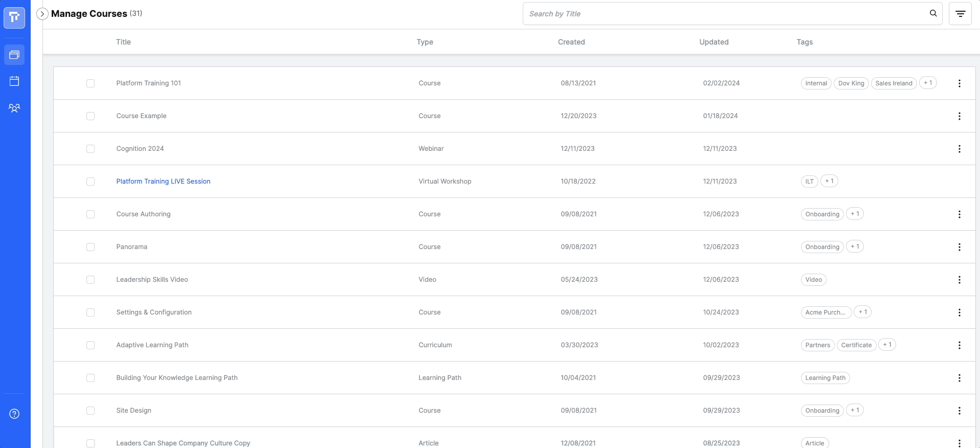The image size is (980, 448).
Task: Open the help question mark icon
Action: tap(14, 414)
